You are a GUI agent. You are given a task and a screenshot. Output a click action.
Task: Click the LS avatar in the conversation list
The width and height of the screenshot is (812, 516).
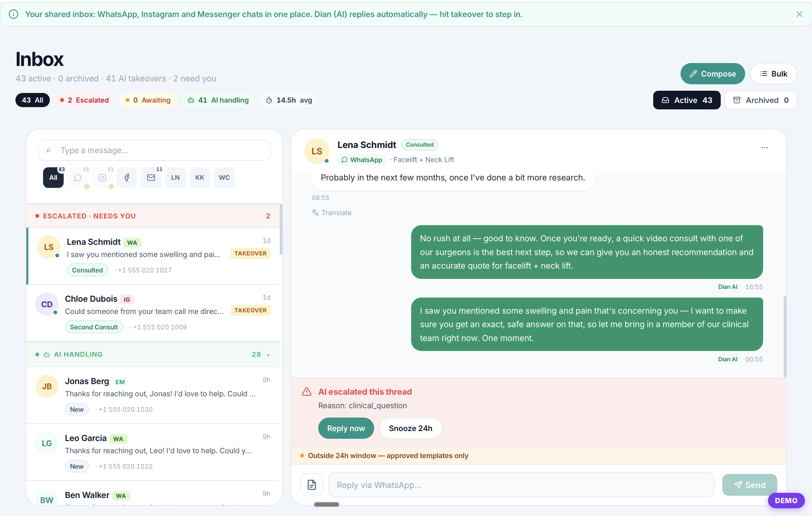[x=49, y=247]
